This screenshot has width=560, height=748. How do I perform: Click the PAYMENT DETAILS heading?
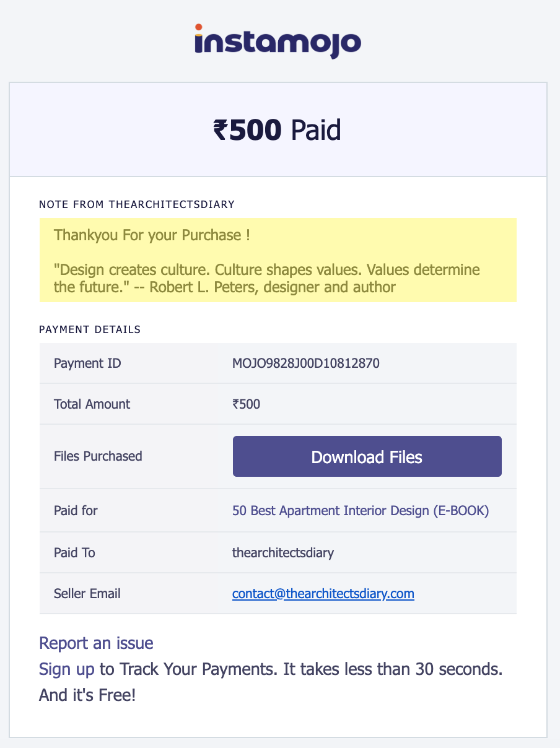[x=90, y=329]
